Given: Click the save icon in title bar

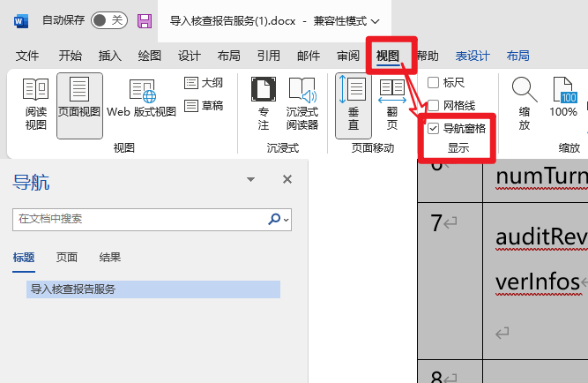Looking at the screenshot, I should (x=145, y=20).
